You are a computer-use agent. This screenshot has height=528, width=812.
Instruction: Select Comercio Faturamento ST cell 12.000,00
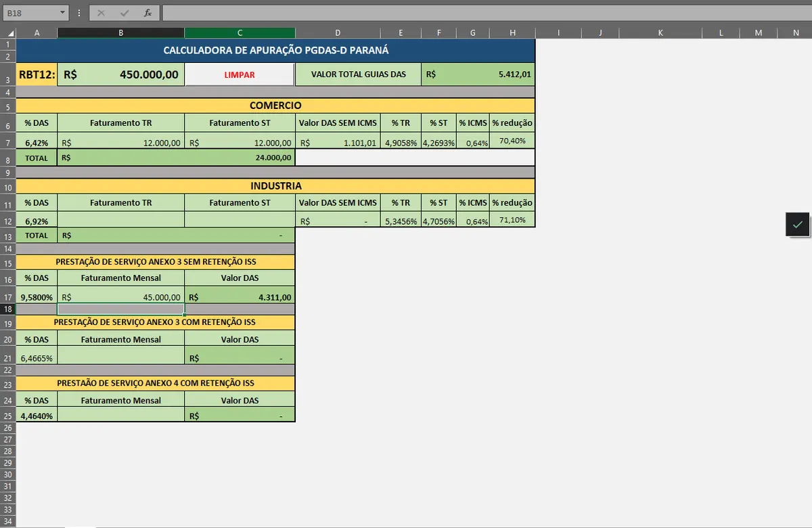240,141
